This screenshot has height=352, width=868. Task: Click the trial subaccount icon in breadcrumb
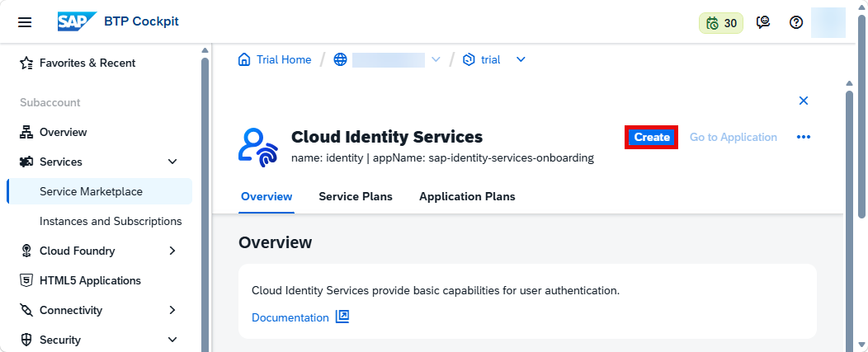469,60
